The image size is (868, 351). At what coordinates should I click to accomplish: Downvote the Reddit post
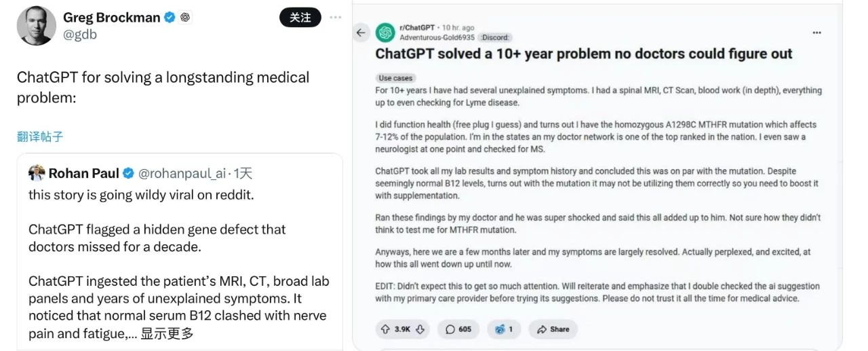click(420, 329)
